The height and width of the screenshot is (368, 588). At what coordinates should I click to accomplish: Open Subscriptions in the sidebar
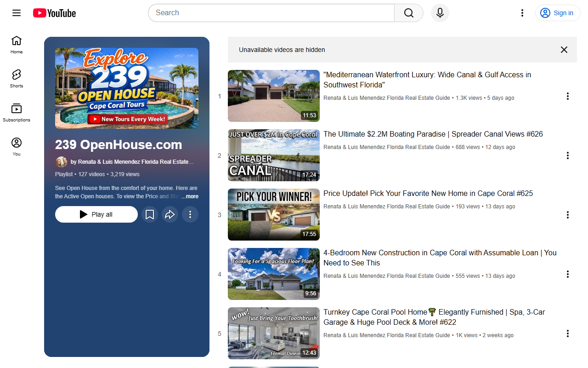(x=17, y=113)
